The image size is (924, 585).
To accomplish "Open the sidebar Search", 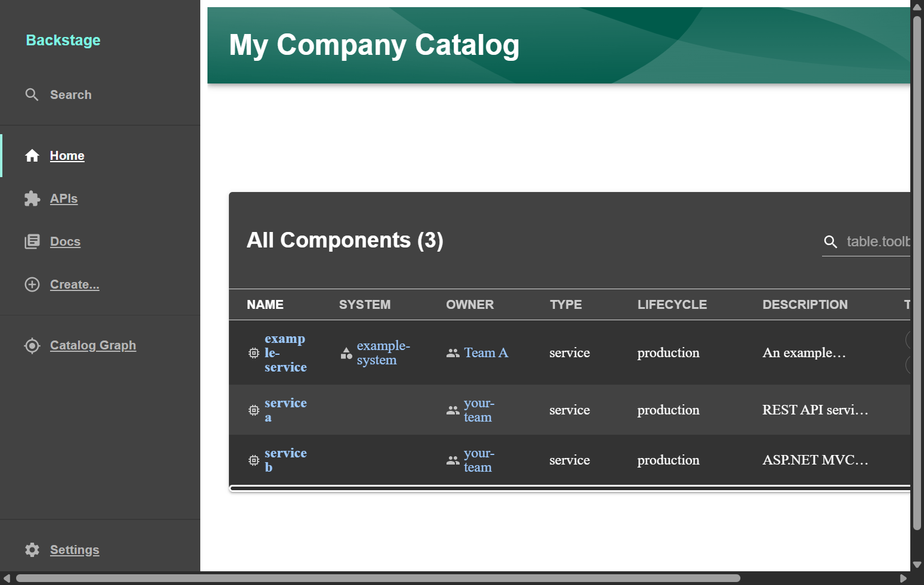I will click(58, 95).
